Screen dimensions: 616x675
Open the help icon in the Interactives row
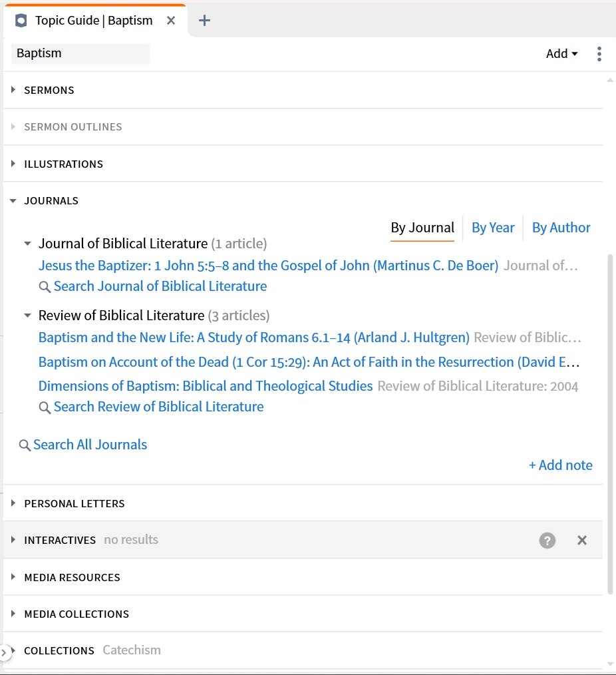[x=547, y=540]
